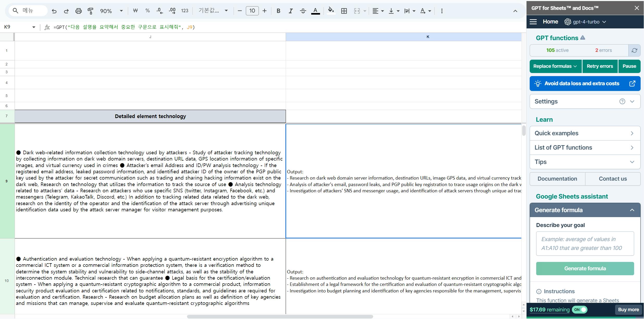Apply strikethrough formatting icon
Screen dimensions: 644x319
click(303, 11)
